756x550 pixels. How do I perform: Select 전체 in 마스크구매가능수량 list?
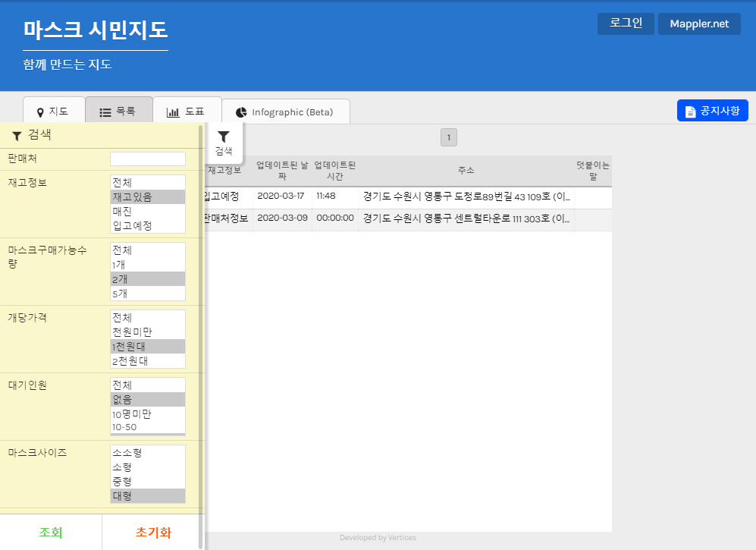click(148, 250)
